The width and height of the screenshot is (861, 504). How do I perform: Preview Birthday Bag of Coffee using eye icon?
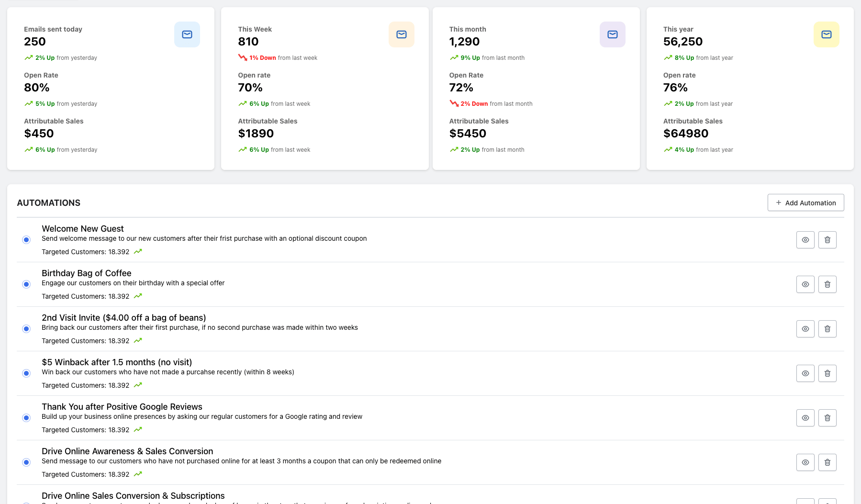point(805,284)
